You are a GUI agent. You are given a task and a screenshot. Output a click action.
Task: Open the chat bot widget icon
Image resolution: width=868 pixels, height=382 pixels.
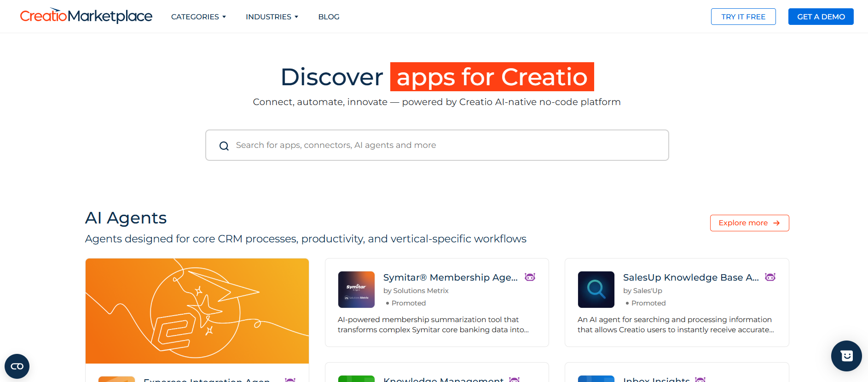tap(846, 356)
